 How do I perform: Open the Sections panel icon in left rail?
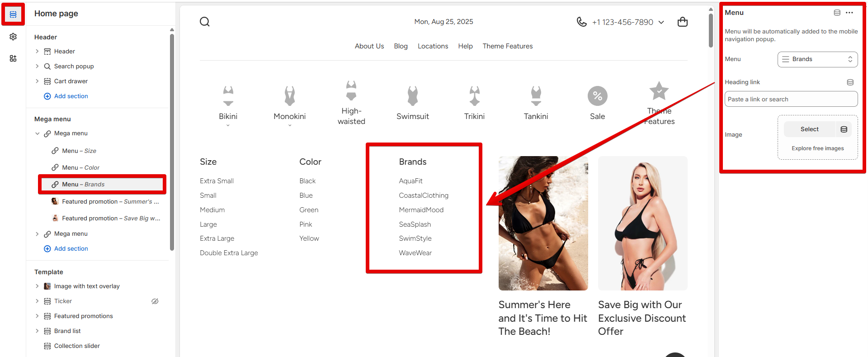click(x=13, y=14)
